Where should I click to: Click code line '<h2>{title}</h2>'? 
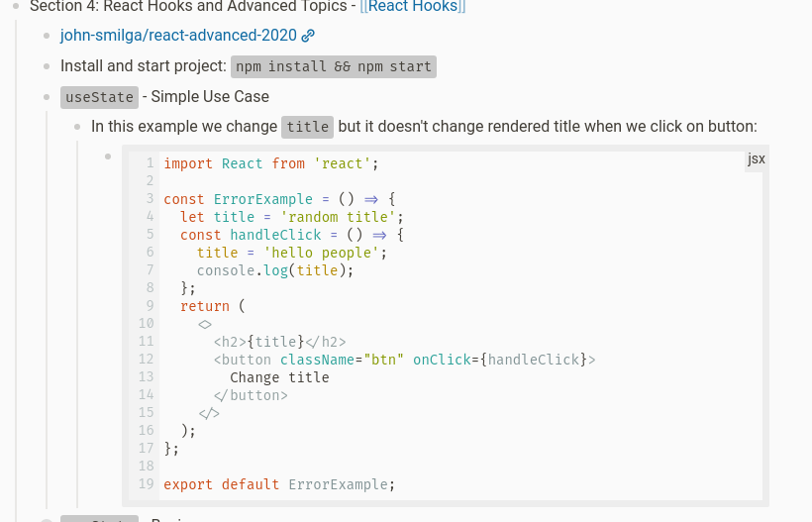tap(279, 342)
